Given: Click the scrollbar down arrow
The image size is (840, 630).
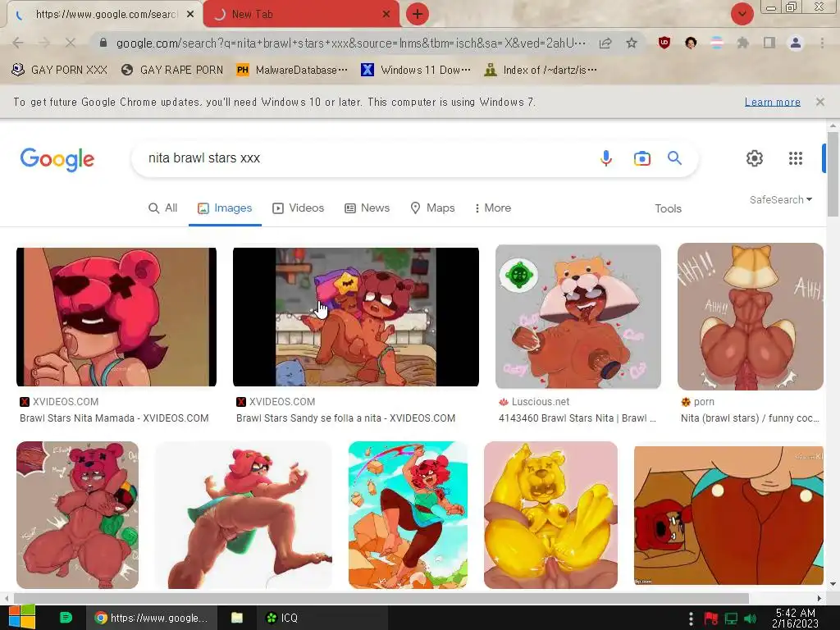Looking at the screenshot, I should pos(833,584).
